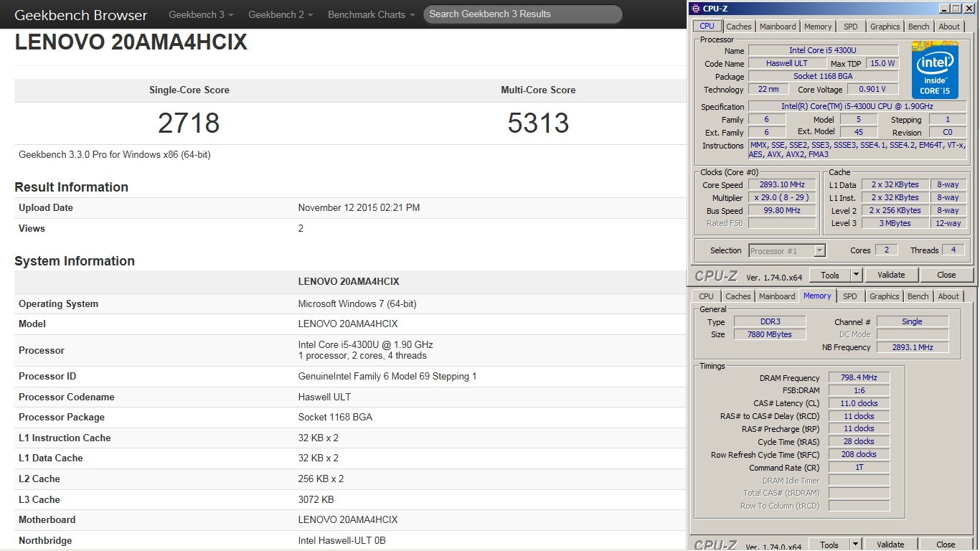
Task: Switch to Mainboard tab in lower CPU-Z window
Action: [777, 296]
